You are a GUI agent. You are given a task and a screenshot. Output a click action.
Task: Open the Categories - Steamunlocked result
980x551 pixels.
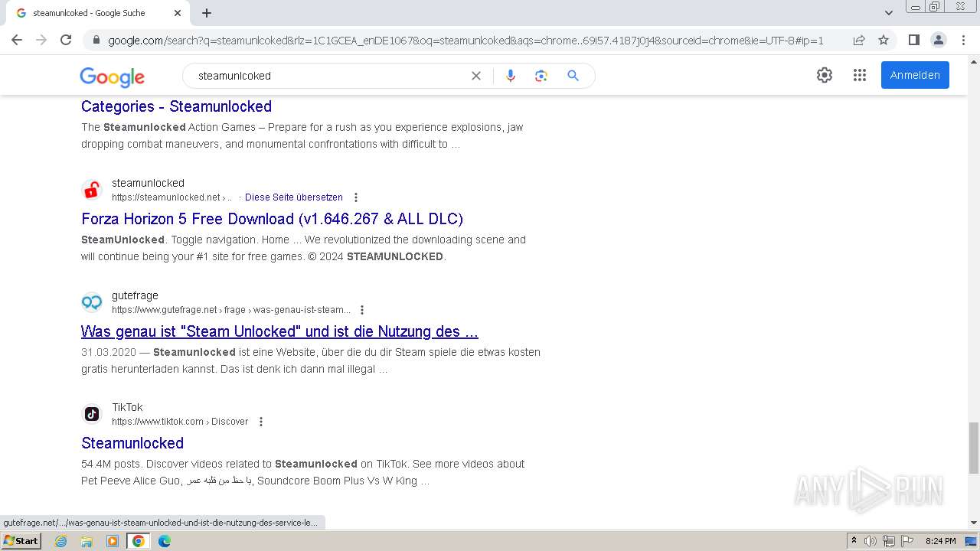[176, 106]
